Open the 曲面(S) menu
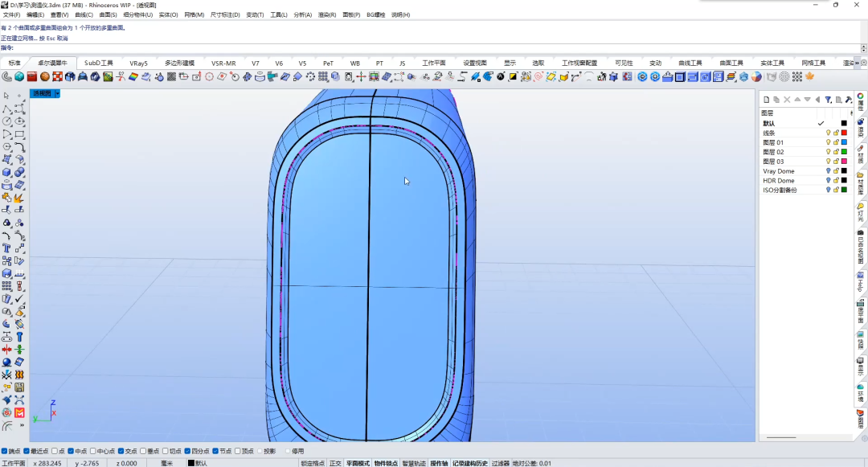The height and width of the screenshot is (467, 868). (108, 15)
